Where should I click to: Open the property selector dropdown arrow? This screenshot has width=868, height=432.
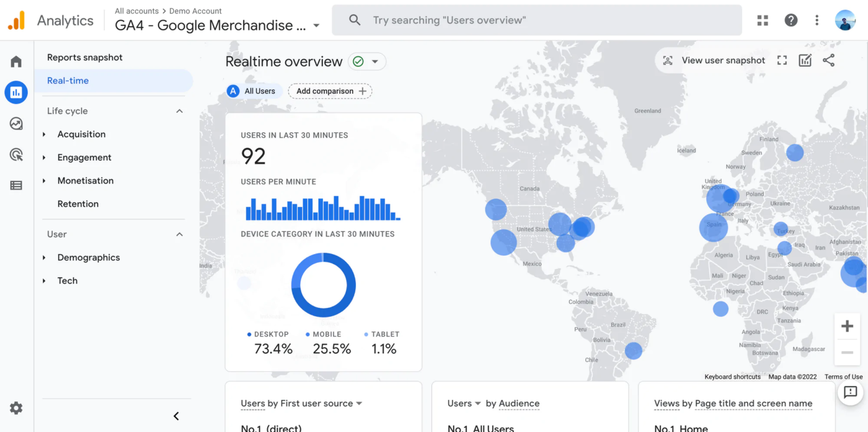pyautogui.click(x=316, y=26)
